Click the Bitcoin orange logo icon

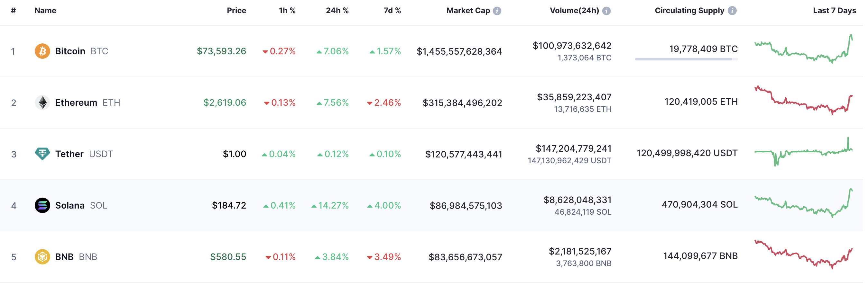click(x=42, y=51)
